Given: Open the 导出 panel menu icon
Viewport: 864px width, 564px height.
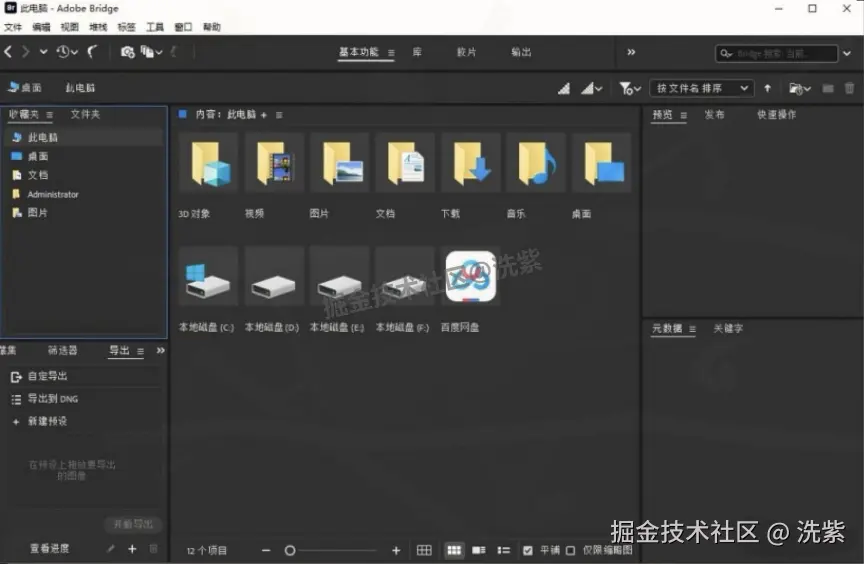Looking at the screenshot, I should click(141, 351).
